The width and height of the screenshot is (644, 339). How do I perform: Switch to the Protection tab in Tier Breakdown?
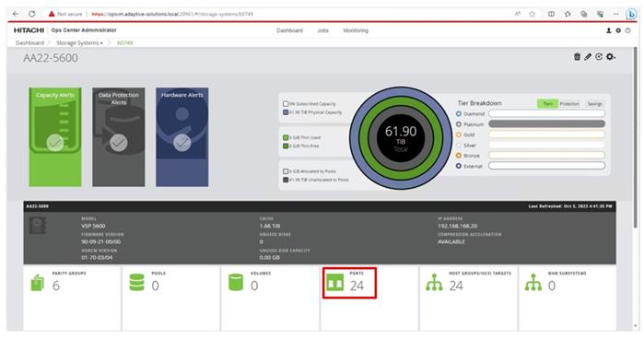pos(569,104)
